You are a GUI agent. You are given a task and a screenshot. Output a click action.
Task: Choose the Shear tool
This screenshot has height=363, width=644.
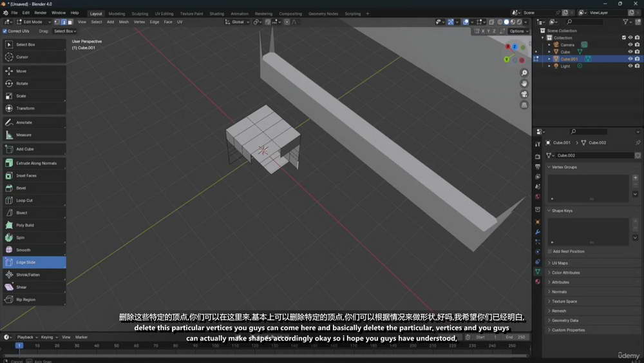pos(34,287)
